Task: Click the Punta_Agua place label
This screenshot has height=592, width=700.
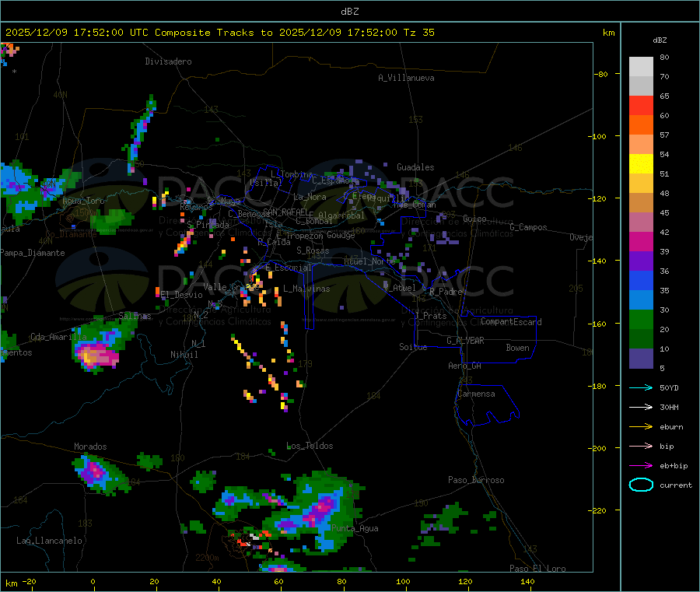Action: (x=355, y=528)
